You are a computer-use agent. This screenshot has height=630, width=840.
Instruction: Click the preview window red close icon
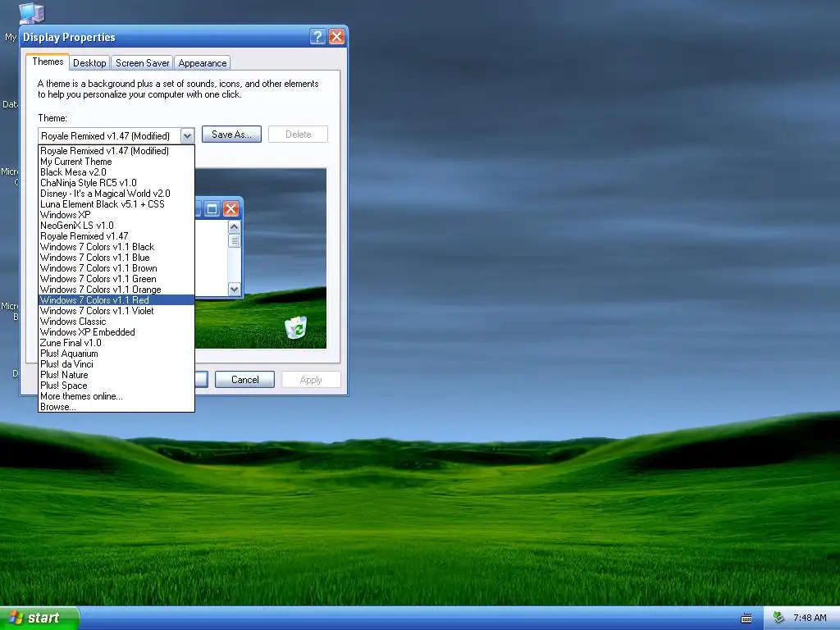click(231, 209)
